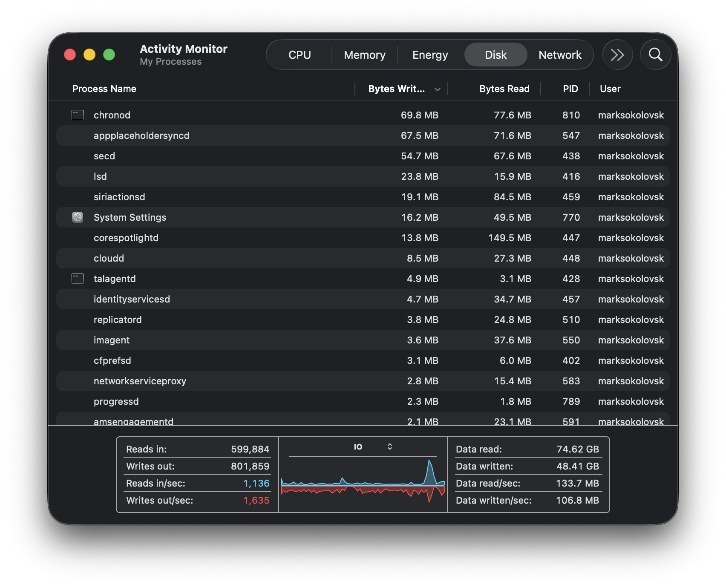Sort by the Process Name header
The image size is (726, 588).
tap(104, 89)
